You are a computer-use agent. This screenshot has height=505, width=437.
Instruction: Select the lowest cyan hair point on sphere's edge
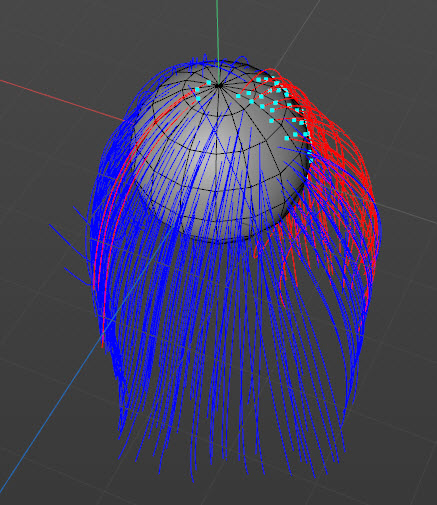point(311,160)
